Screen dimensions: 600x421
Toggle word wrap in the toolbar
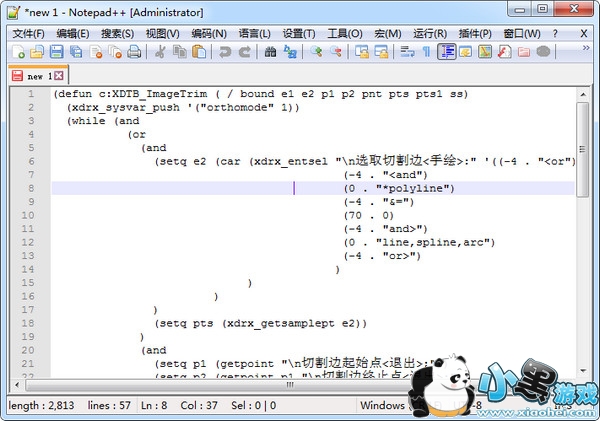coord(407,51)
